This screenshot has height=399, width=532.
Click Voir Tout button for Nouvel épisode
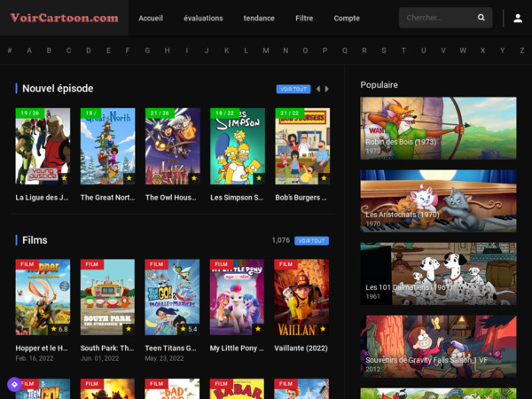(x=293, y=89)
